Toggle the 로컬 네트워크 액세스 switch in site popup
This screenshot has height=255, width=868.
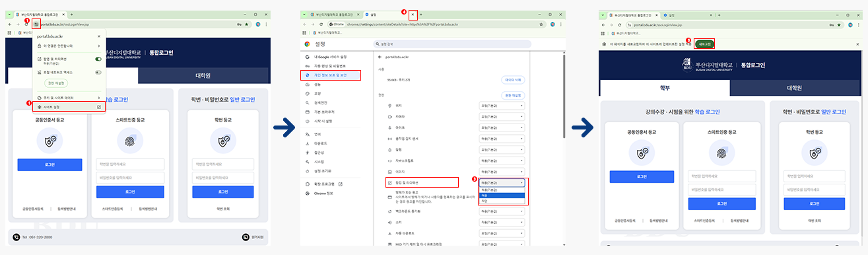pyautogui.click(x=98, y=71)
